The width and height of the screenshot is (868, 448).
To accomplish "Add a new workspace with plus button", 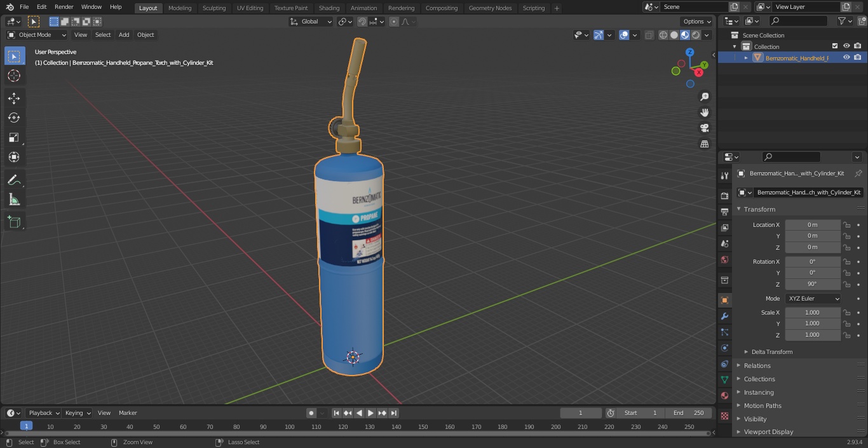I will (x=557, y=8).
